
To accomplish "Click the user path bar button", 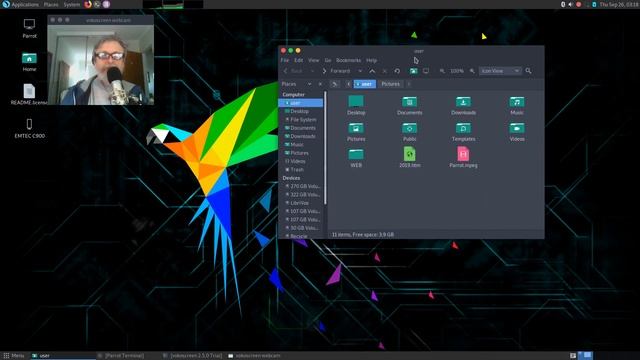I will coord(365,84).
